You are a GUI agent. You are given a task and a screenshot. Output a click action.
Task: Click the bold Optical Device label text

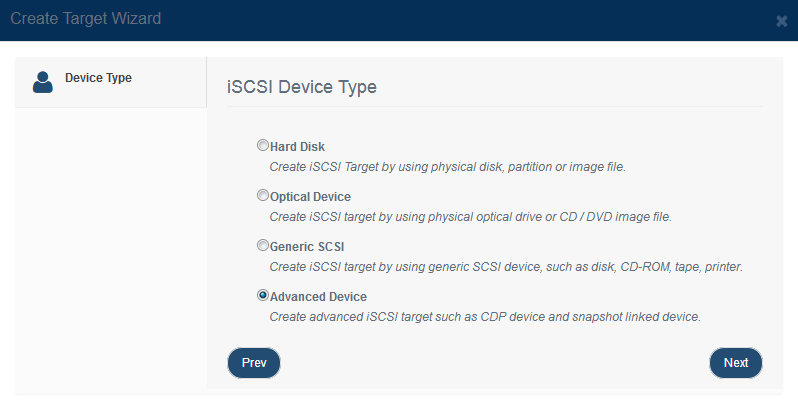click(311, 197)
